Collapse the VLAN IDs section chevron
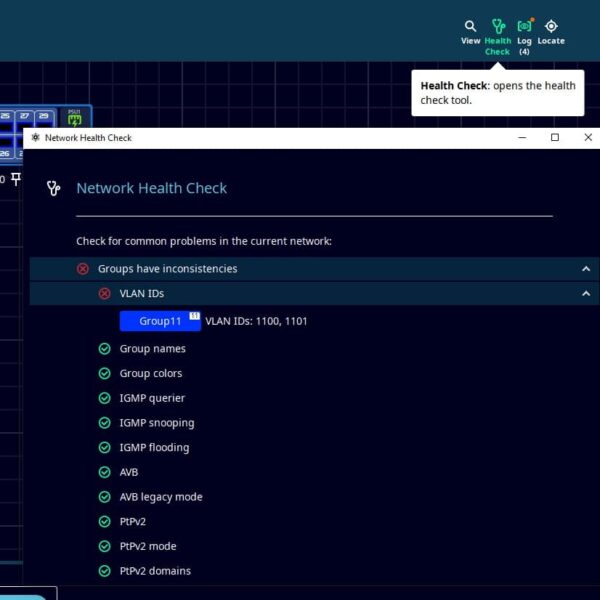Image resolution: width=600 pixels, height=600 pixels. point(586,294)
